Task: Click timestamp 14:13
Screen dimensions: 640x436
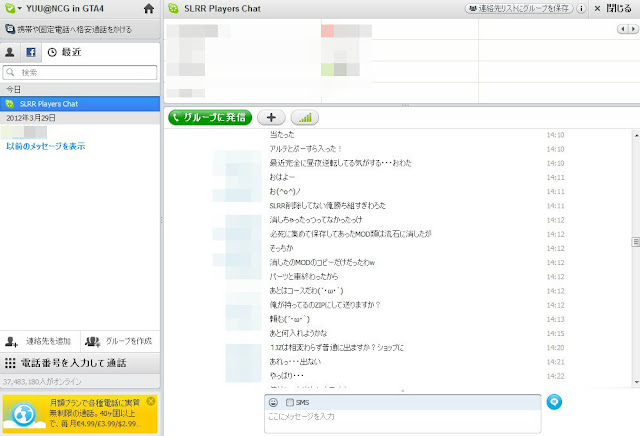Action: tap(556, 319)
